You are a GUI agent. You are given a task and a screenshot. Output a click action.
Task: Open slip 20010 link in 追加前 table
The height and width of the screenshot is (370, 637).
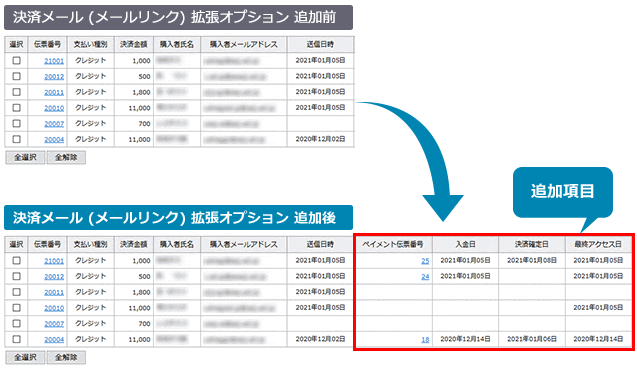click(54, 108)
